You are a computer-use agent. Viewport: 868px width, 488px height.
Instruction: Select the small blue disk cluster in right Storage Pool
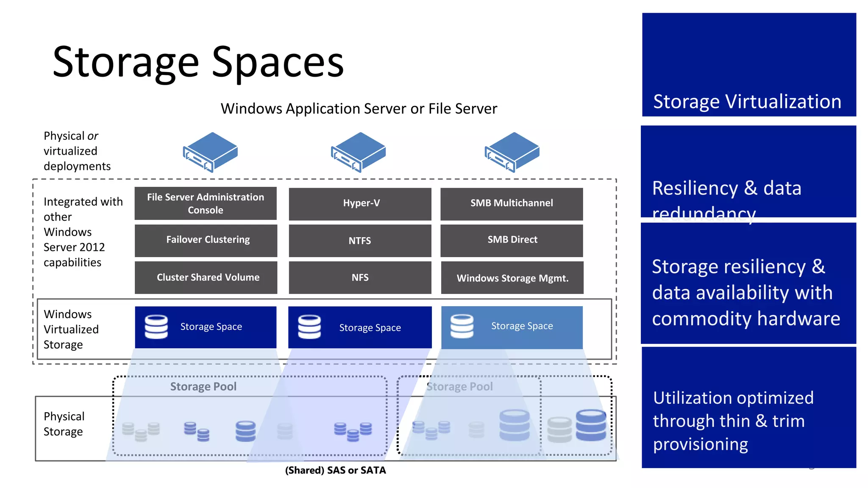point(431,430)
